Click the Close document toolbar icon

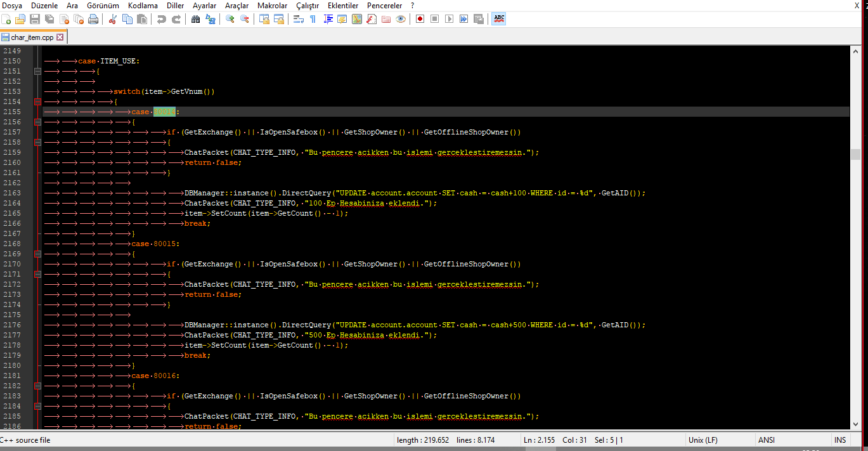[x=65, y=19]
